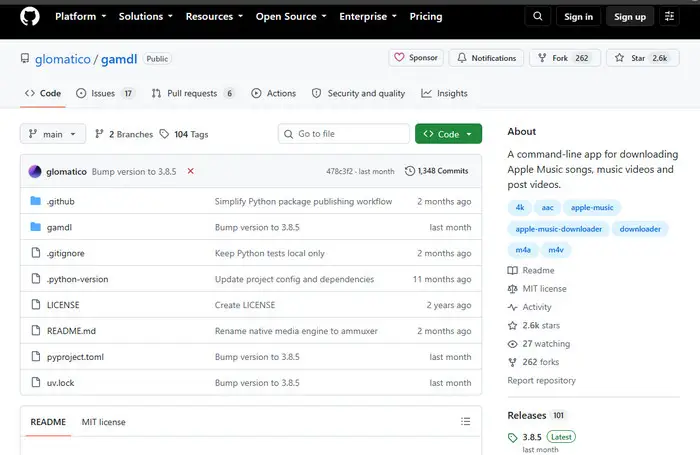Open the main branch selector dropdown
The height and width of the screenshot is (455, 700).
[x=53, y=134]
